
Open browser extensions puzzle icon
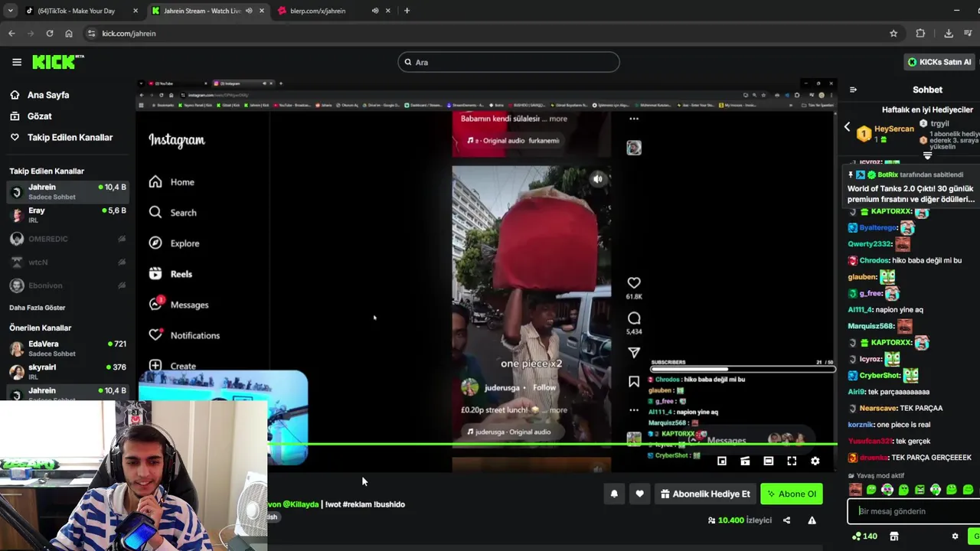920,34
